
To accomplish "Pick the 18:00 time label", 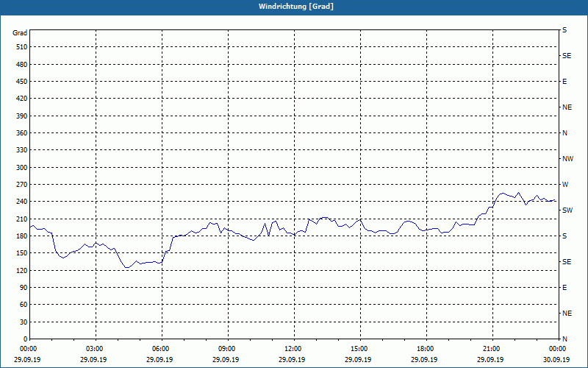I will tap(426, 349).
